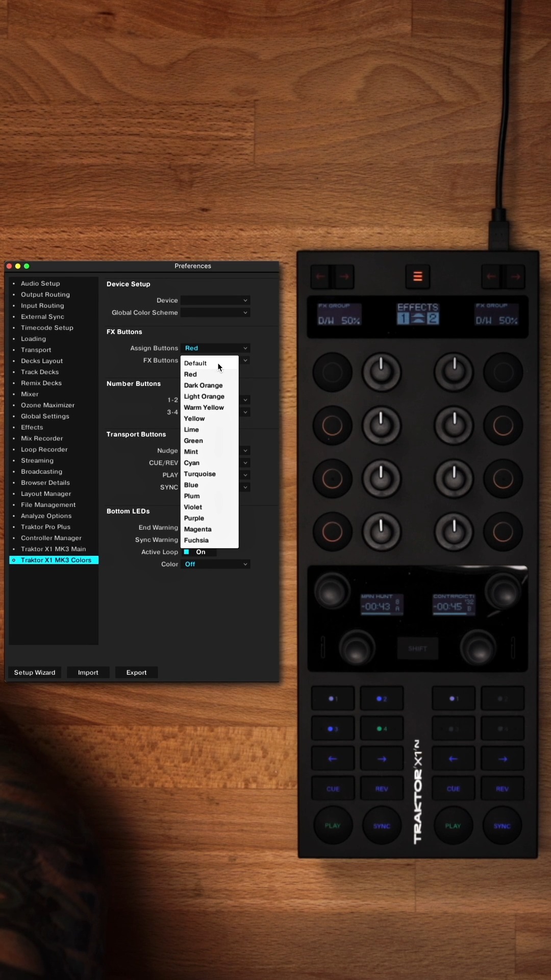Choose Magenta from the color list
551x980 pixels.
coord(210,529)
